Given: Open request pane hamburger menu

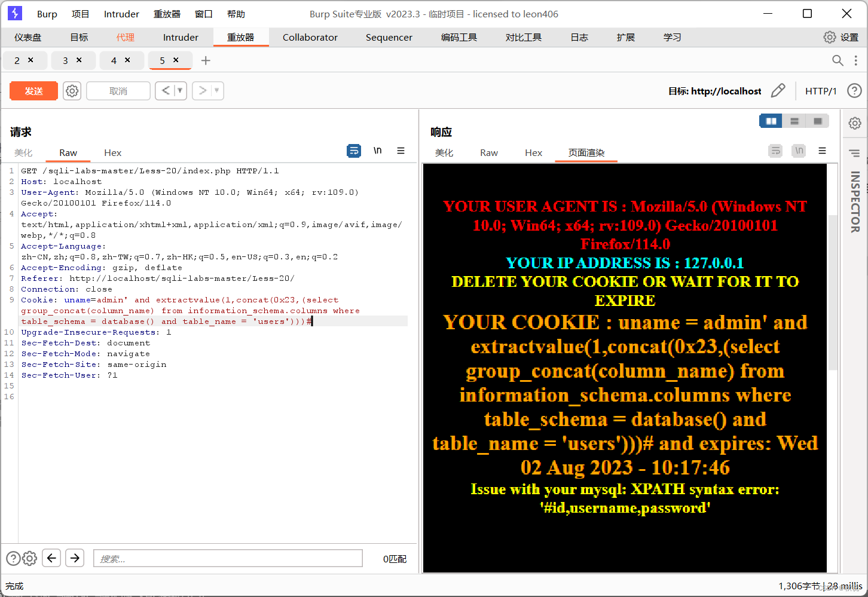Looking at the screenshot, I should click(x=401, y=151).
